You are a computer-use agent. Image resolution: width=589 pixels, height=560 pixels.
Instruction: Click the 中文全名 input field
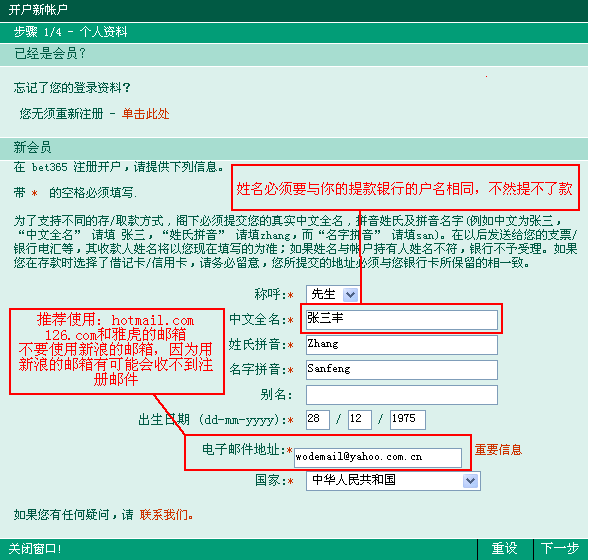coord(402,320)
